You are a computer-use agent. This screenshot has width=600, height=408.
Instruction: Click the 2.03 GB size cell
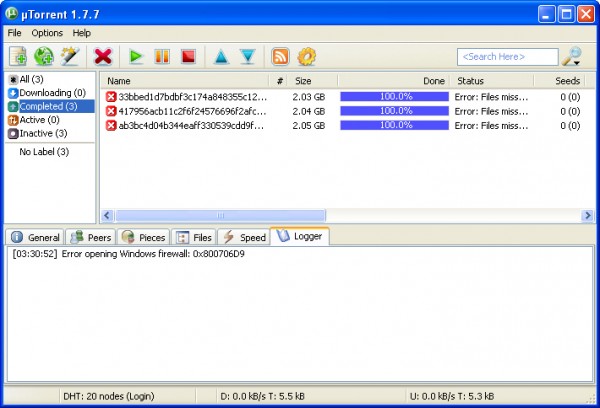[x=309, y=97]
